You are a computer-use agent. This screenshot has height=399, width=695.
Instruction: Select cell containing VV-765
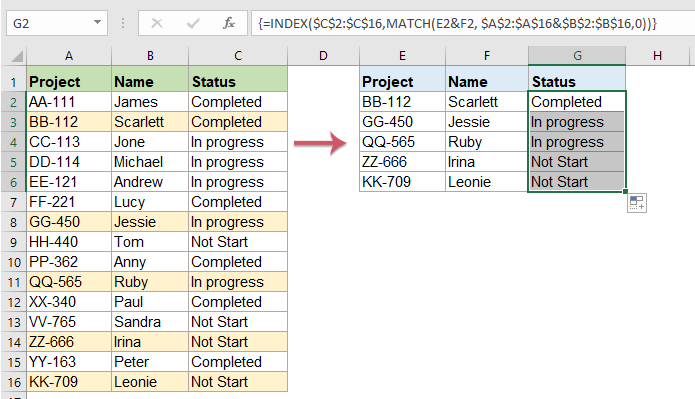pos(69,322)
